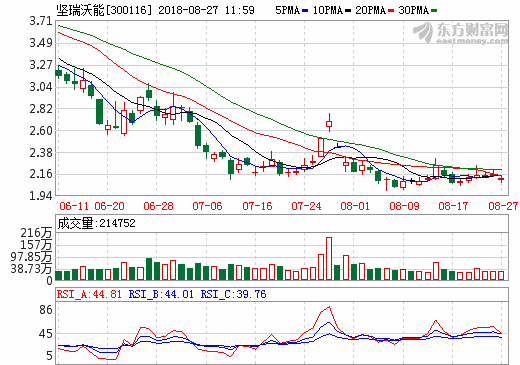This screenshot has height=365, width=520.
Task: Click the 成交量:214752 volume label
Action: [x=96, y=223]
